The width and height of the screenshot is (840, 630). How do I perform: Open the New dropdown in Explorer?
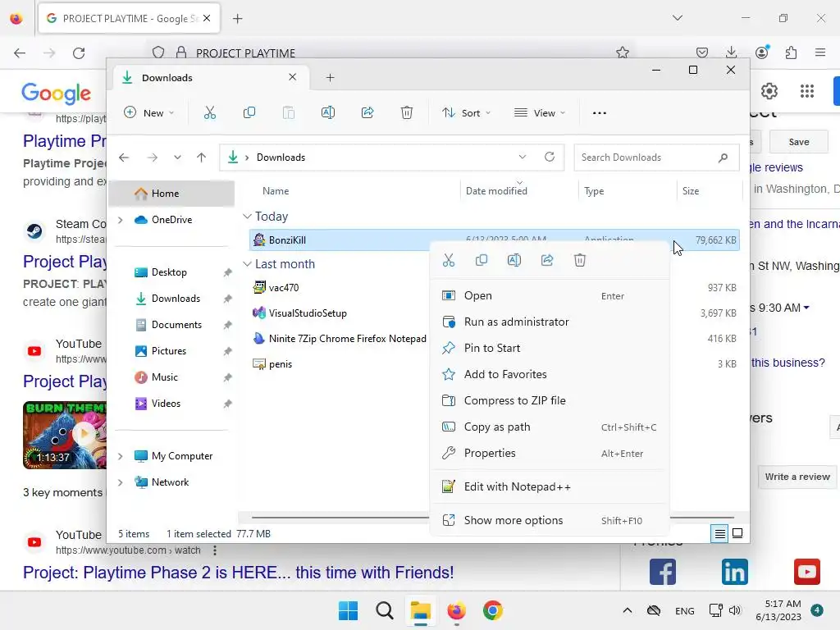tap(149, 113)
